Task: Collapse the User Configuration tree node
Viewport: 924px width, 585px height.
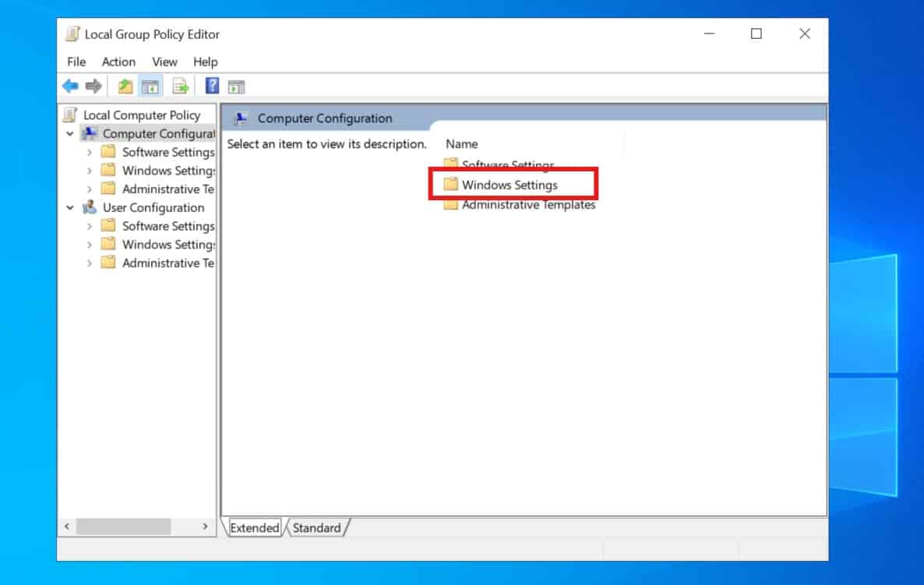Action: (70, 207)
